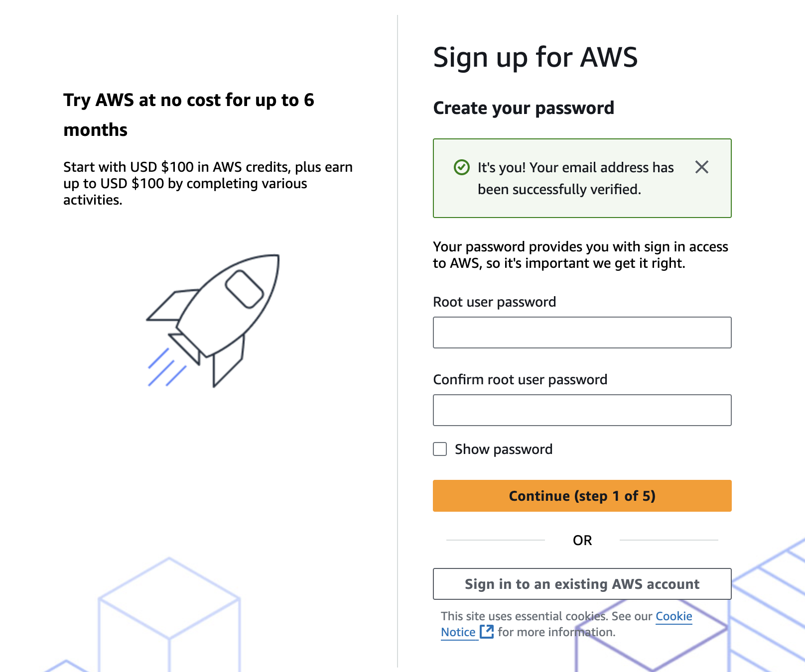Click the OR divider separator
Viewport: 805px width, 672px height.
click(582, 540)
